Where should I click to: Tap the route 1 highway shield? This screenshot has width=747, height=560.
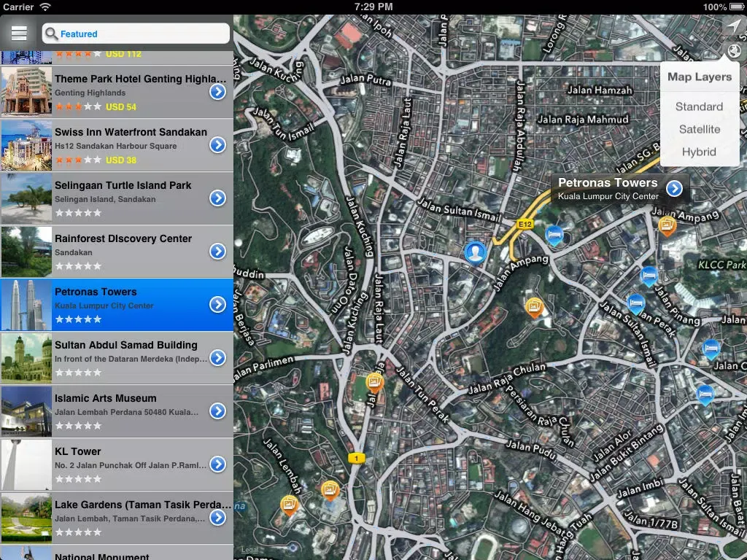(356, 458)
